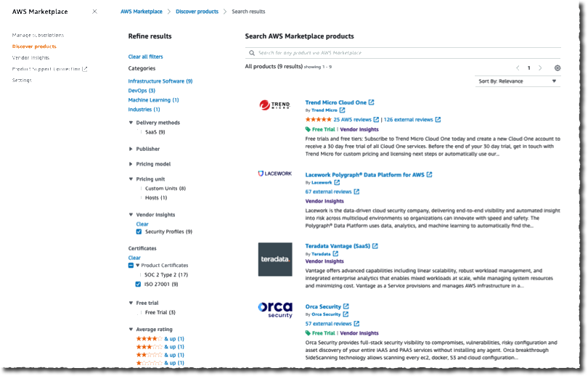Expand the Pricing model filter section

[150, 164]
